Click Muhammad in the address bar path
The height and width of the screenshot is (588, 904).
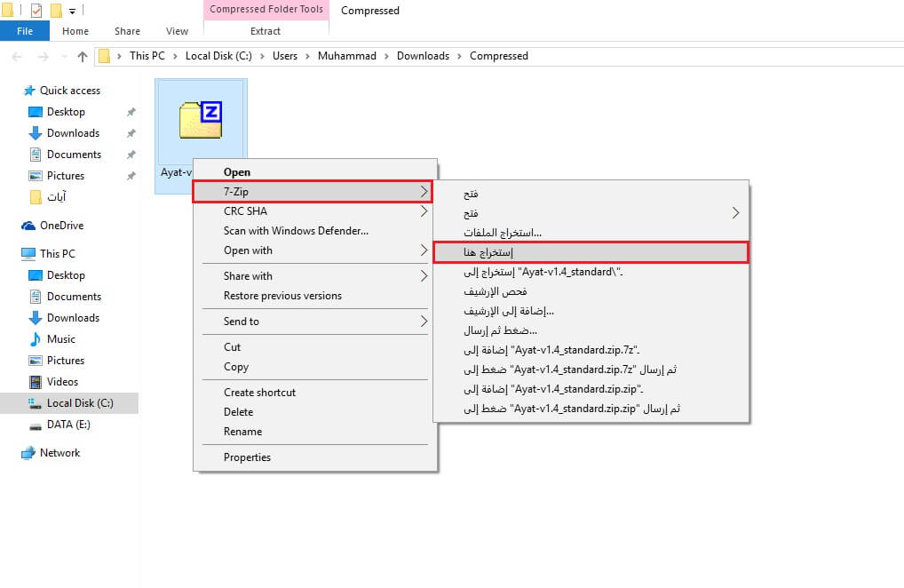tap(346, 56)
